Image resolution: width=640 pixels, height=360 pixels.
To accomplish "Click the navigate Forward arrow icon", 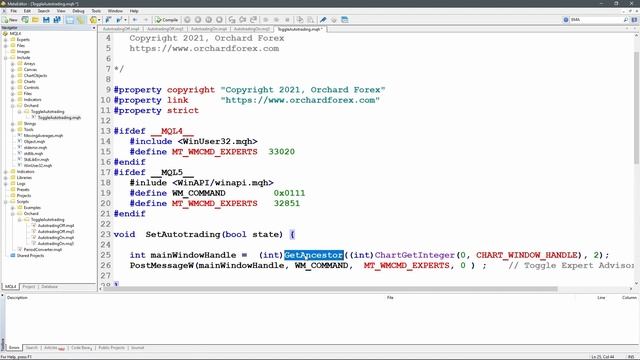I will pyautogui.click(x=146, y=20).
